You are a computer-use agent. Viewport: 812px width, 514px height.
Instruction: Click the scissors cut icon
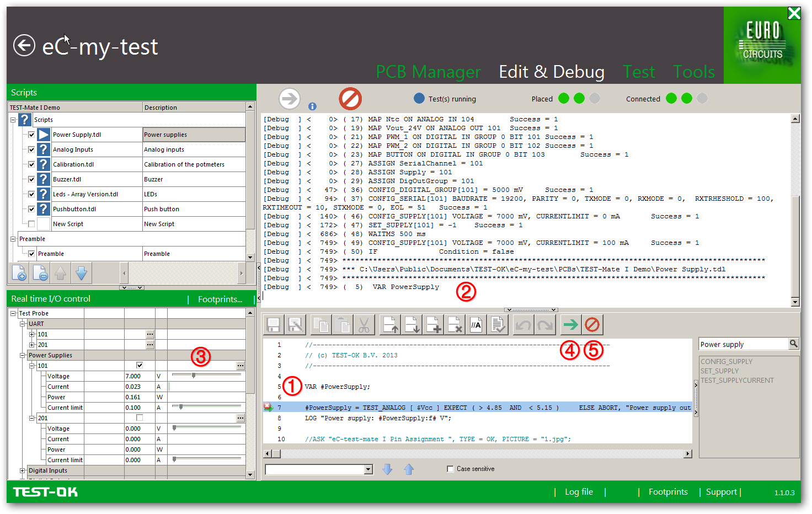[x=364, y=325]
